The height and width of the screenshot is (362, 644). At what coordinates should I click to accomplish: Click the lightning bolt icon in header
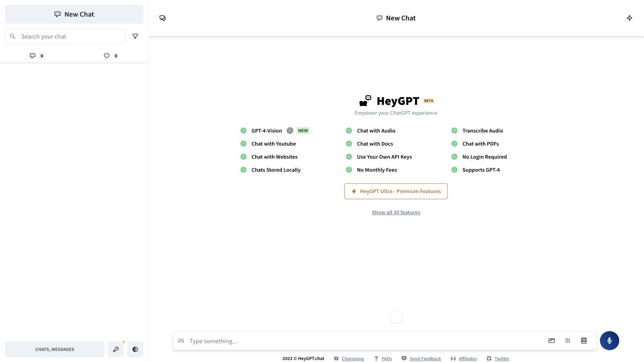pos(629,18)
